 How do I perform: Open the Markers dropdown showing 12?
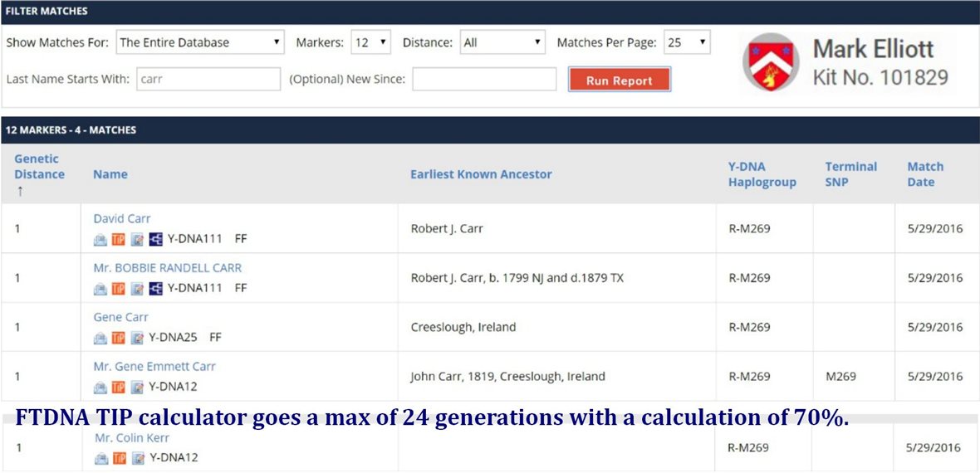point(370,42)
